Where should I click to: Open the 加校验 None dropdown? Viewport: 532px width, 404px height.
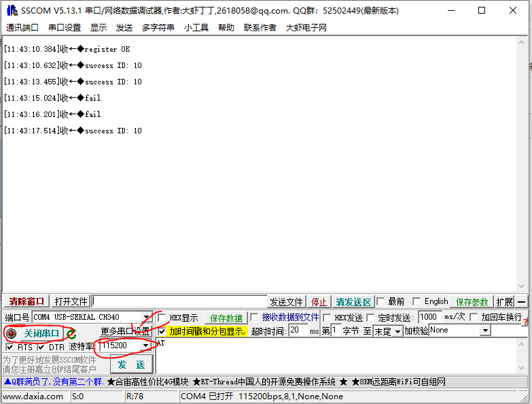click(x=486, y=330)
